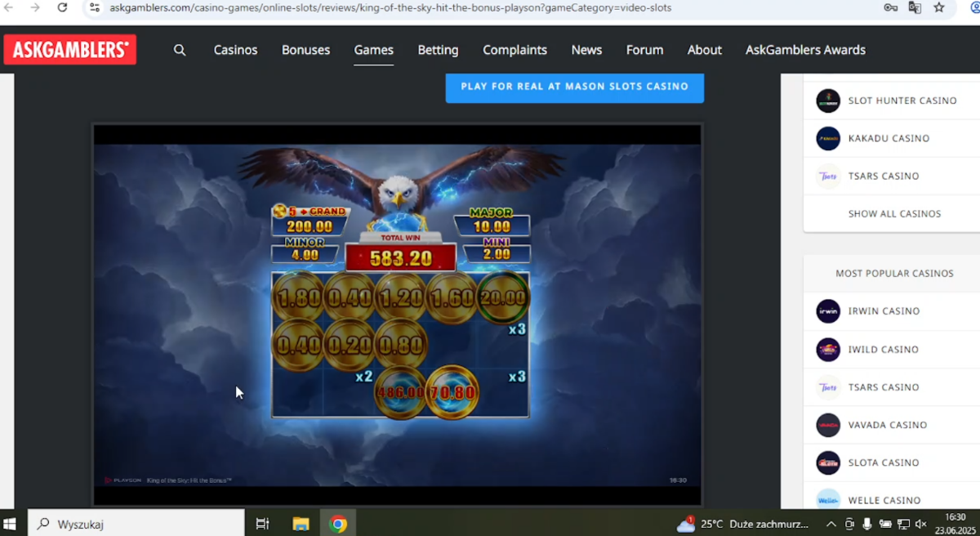Open the Bonuses menu item

(x=305, y=50)
